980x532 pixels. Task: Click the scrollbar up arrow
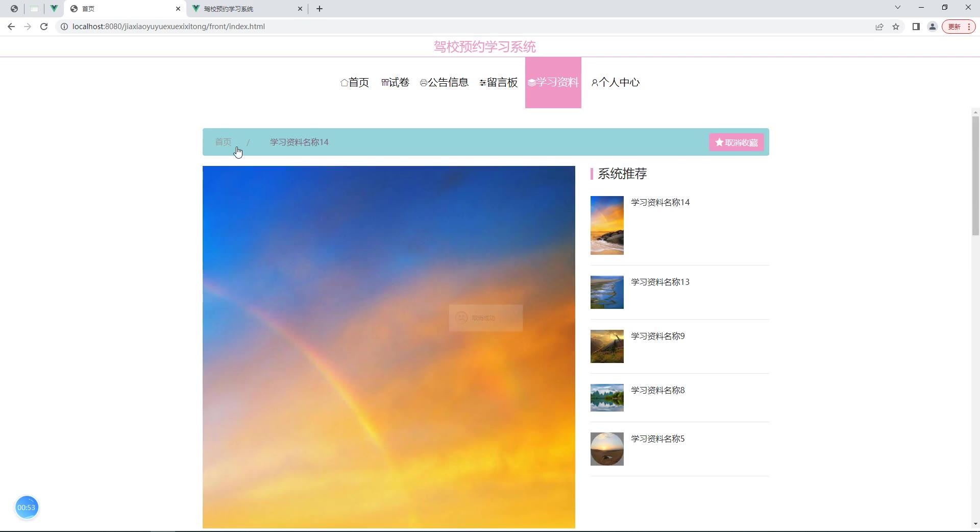click(975, 112)
